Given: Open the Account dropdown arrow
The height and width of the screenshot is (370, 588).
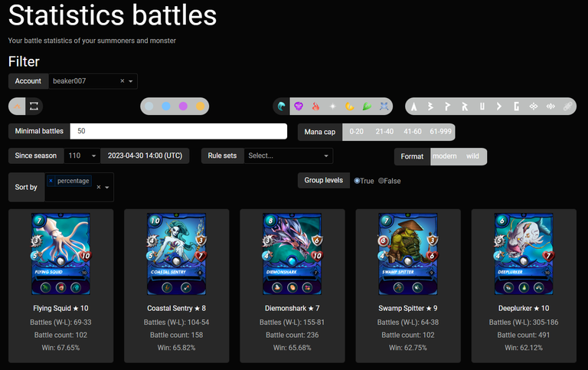Looking at the screenshot, I should (130, 81).
